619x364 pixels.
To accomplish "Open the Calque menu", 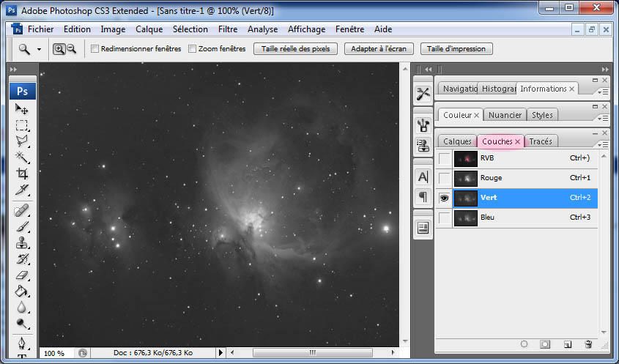I will point(149,29).
